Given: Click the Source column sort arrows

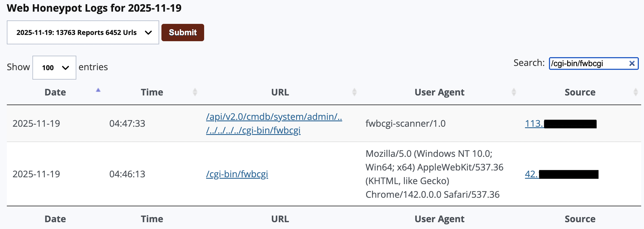Looking at the screenshot, I should click(635, 92).
